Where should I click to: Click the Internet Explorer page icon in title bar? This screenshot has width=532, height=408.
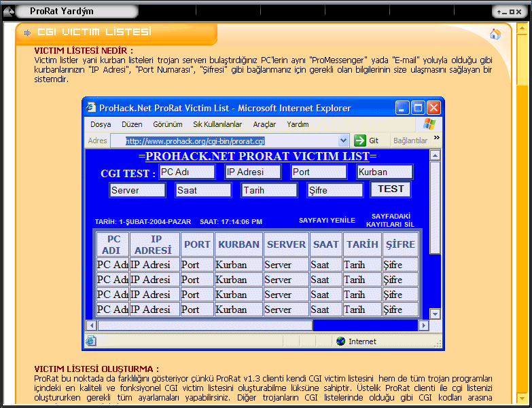point(91,108)
